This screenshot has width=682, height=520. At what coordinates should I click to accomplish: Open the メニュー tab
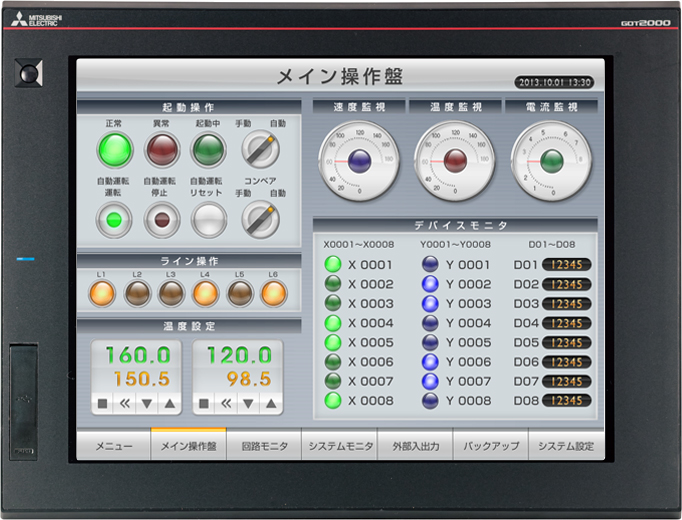tap(114, 446)
